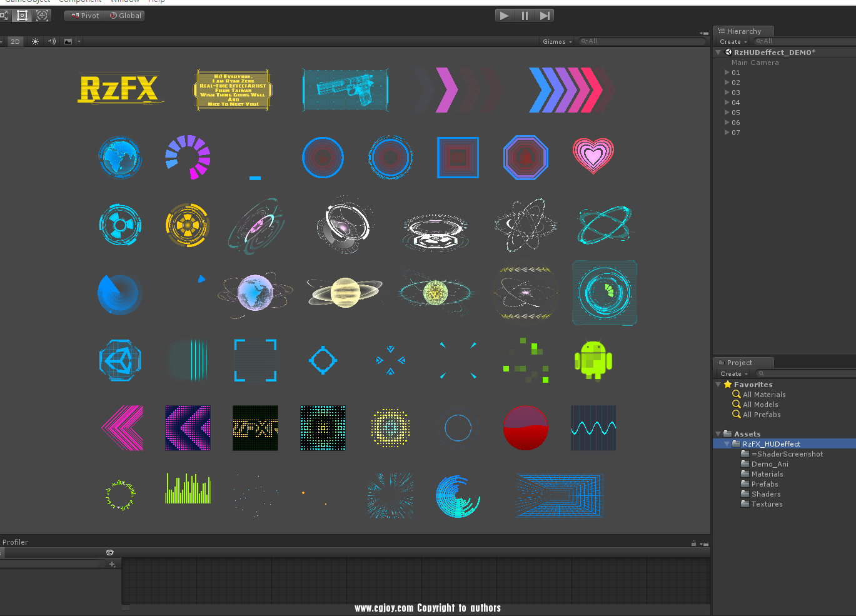Toggle scene audio speaker icon
Image resolution: width=856 pixels, height=616 pixels.
coord(52,41)
